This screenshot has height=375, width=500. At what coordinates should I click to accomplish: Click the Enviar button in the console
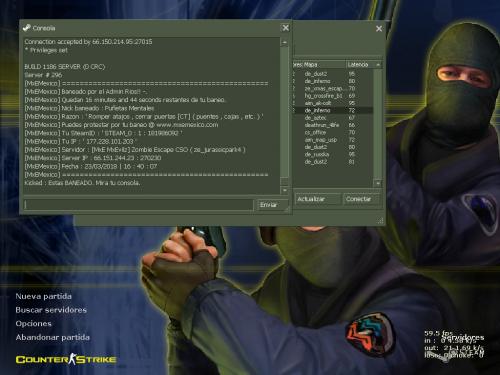pos(272,205)
